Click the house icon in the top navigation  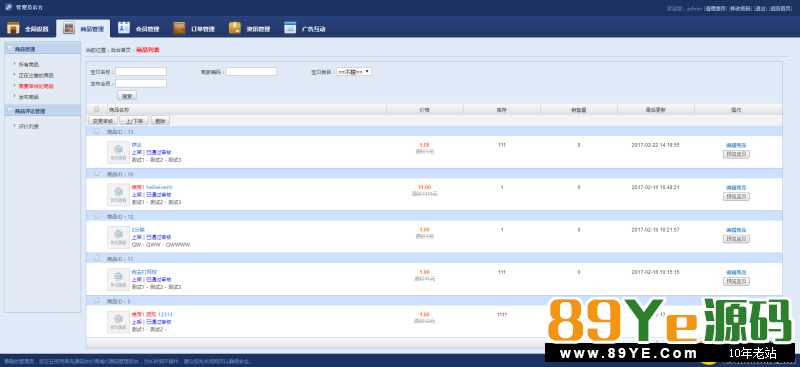(13, 29)
